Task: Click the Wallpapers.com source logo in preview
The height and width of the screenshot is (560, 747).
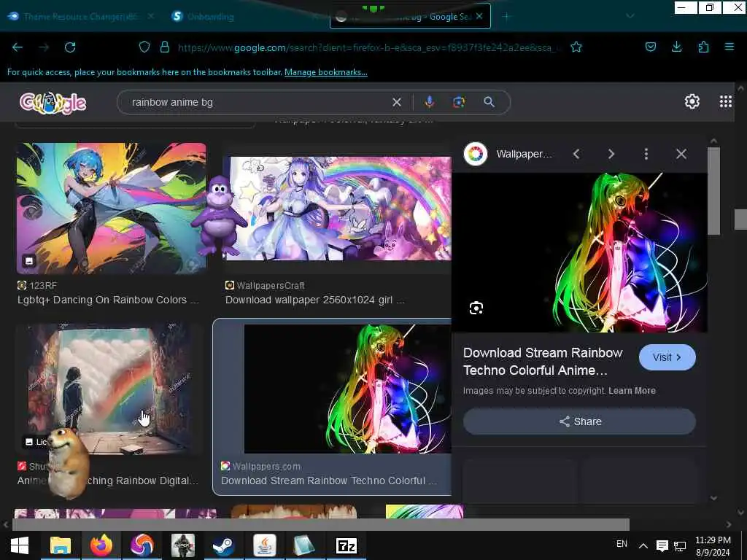Action: (476, 154)
